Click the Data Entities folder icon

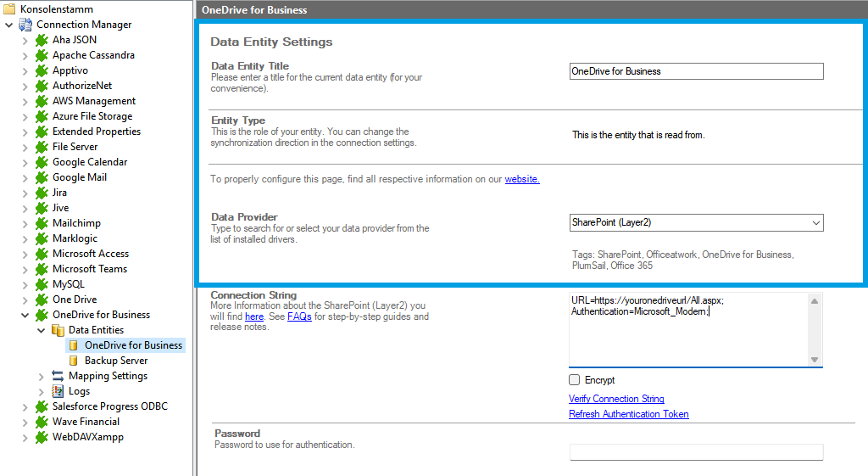[58, 330]
